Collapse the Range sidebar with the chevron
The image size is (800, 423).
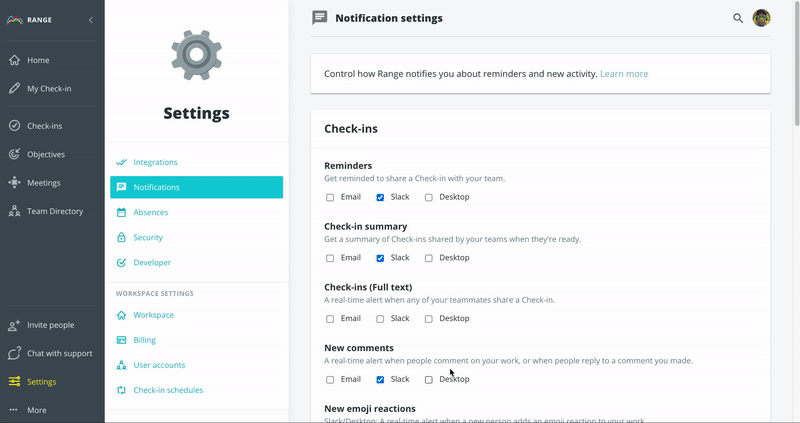click(x=91, y=20)
